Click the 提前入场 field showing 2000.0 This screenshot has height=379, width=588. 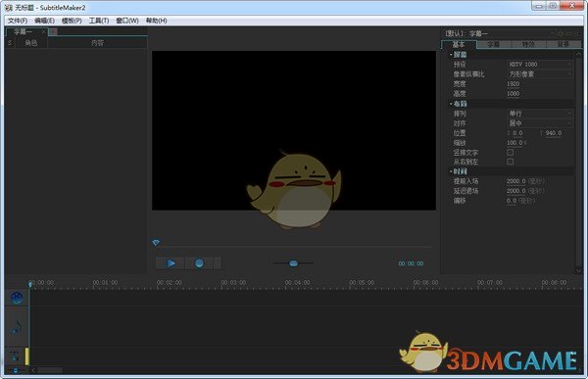point(516,181)
